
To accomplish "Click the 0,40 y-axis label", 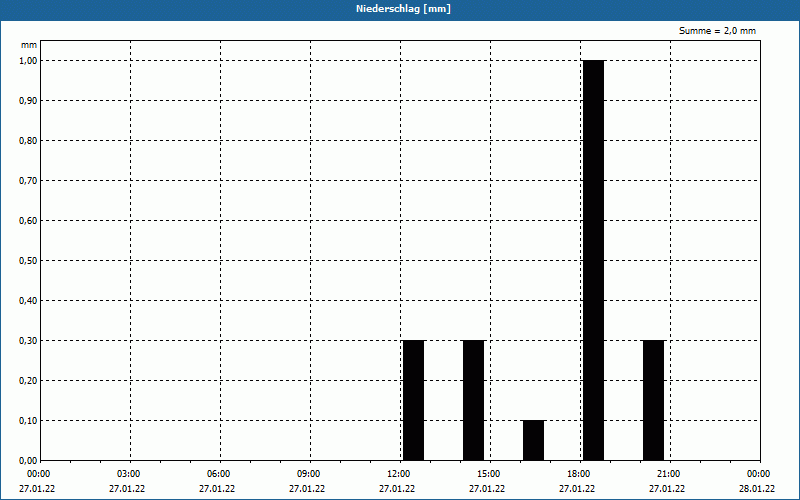I will coord(28,301).
